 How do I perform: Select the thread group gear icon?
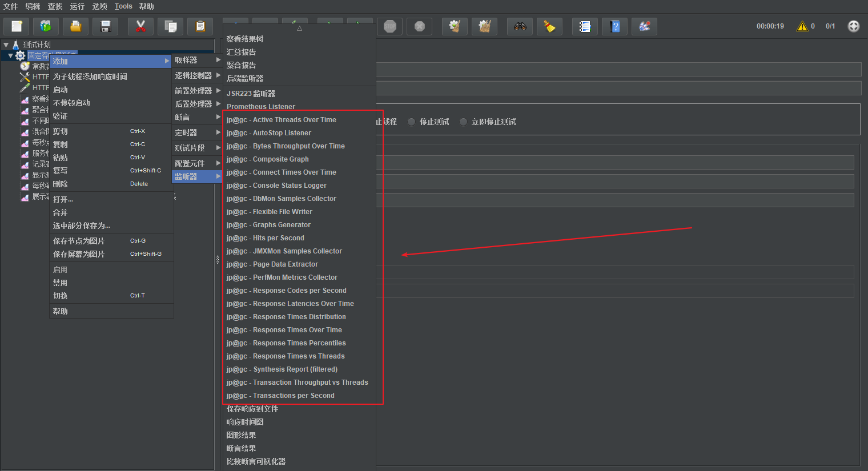[21, 55]
